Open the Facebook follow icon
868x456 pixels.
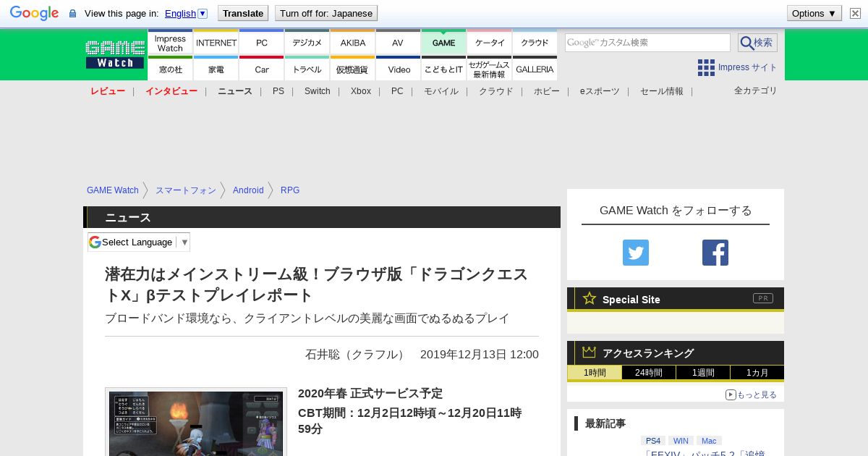click(x=715, y=253)
